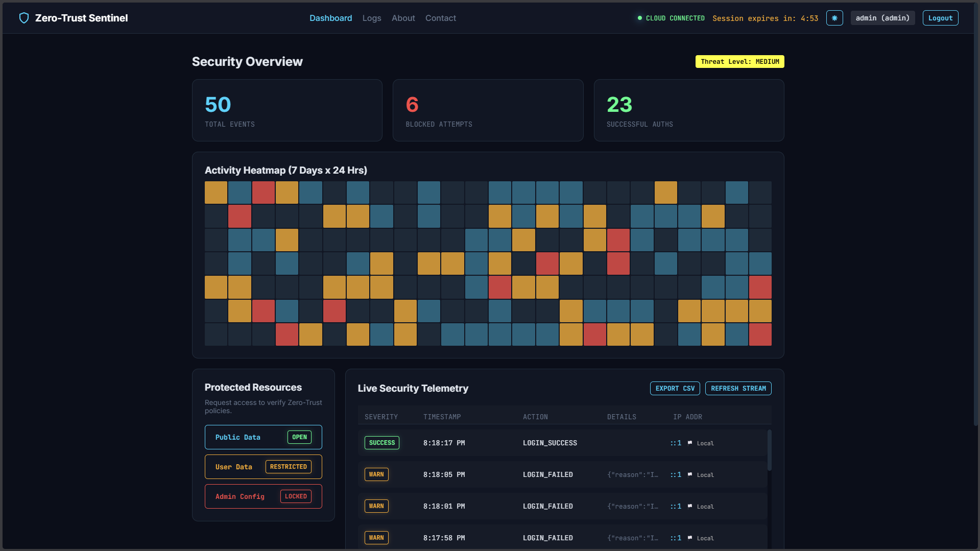Viewport: 980px width, 551px height.
Task: Open the Logs navigation tab
Action: [372, 18]
